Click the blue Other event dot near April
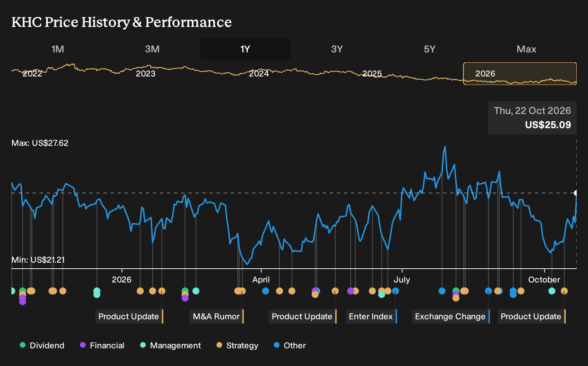The image size is (588, 366). 266,291
